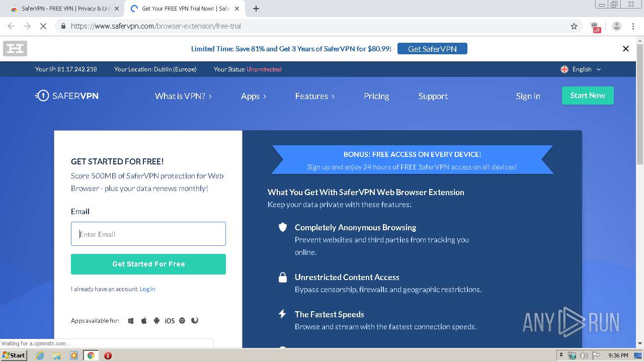The width and height of the screenshot is (644, 362).
Task: Click the UK flag icon
Action: tap(565, 69)
